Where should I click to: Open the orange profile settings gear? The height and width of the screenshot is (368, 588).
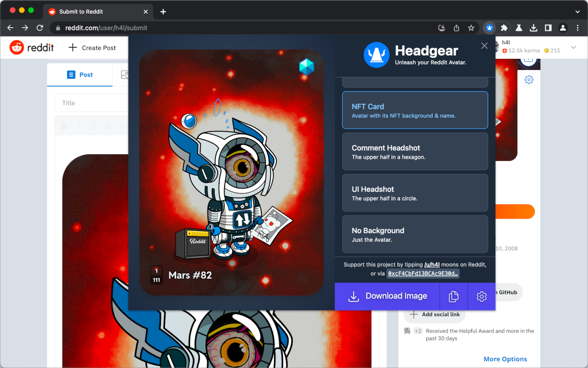(x=529, y=79)
